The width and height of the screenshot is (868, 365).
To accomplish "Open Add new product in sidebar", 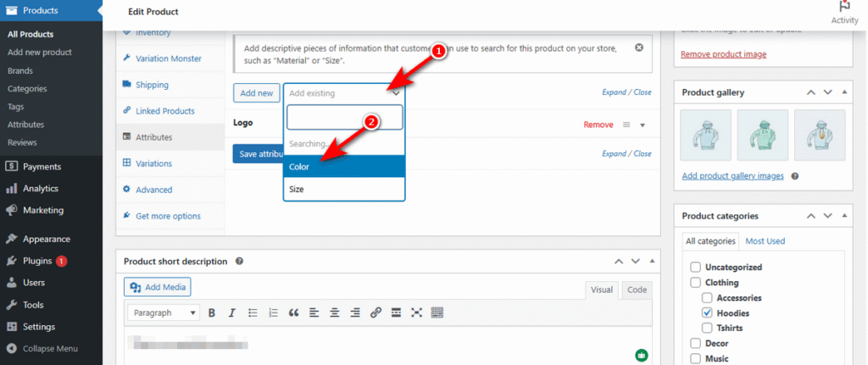I will pyautogui.click(x=40, y=53).
